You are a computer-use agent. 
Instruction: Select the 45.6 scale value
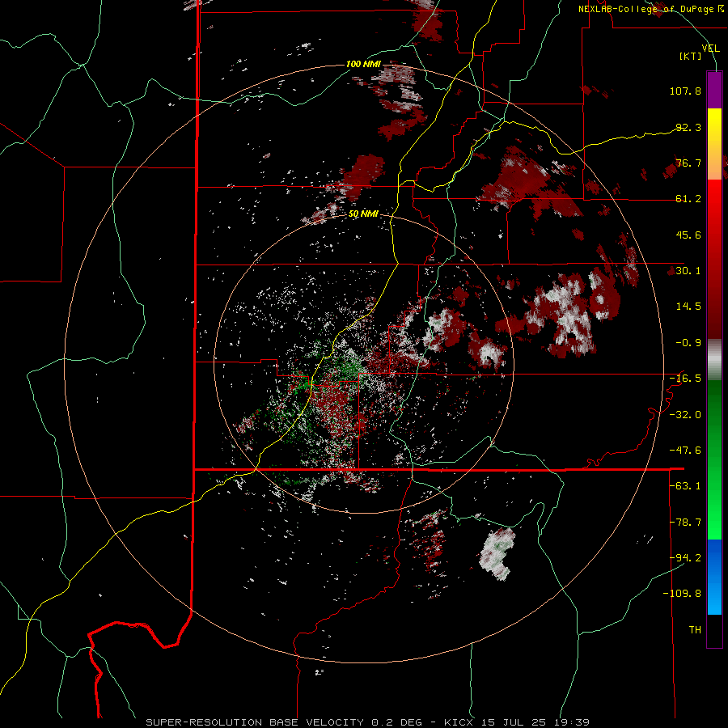688,235
